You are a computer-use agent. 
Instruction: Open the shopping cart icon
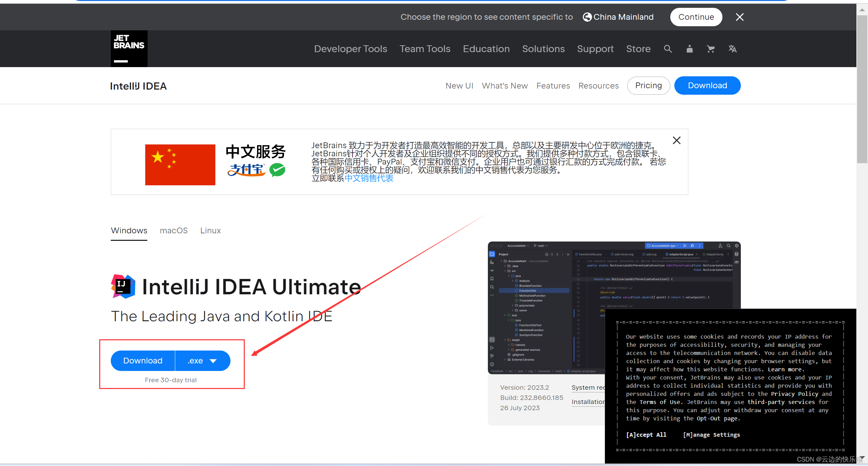pyautogui.click(x=711, y=49)
